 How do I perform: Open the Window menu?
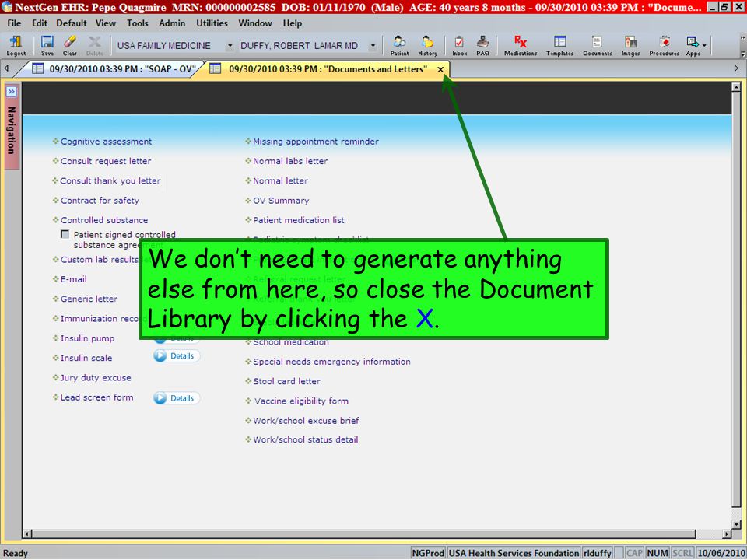[255, 23]
